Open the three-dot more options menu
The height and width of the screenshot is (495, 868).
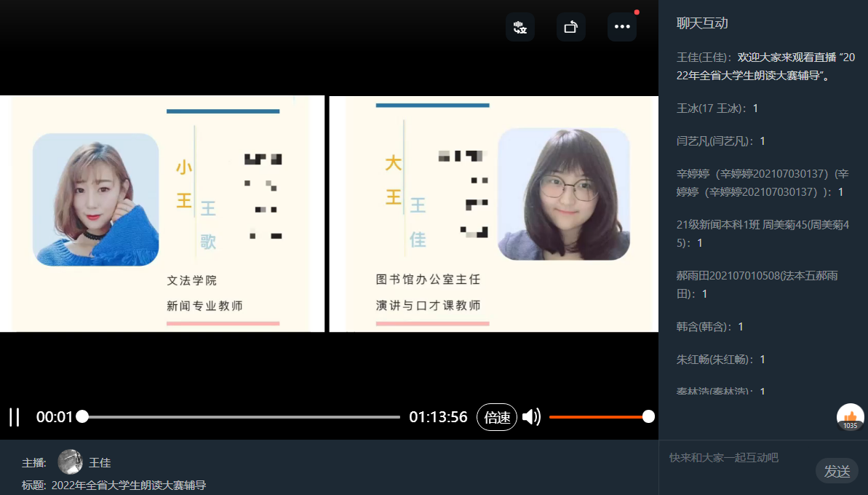621,28
